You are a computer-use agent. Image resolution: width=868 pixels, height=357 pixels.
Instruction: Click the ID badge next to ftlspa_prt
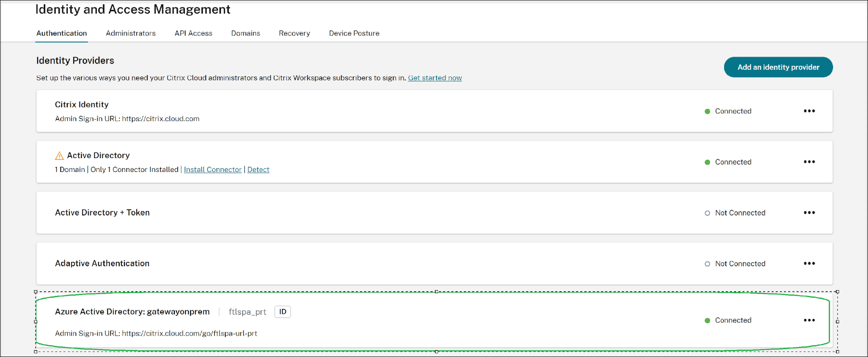[283, 312]
